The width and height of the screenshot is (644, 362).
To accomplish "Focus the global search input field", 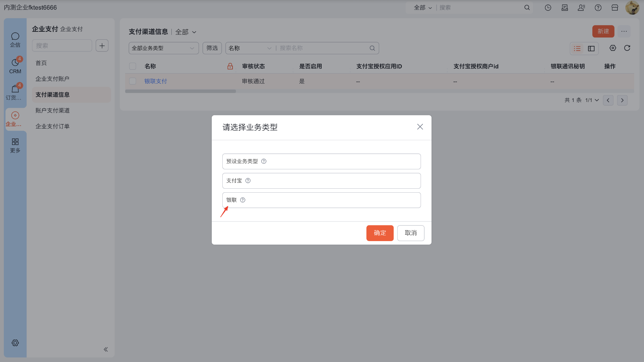I will pyautogui.click(x=480, y=8).
